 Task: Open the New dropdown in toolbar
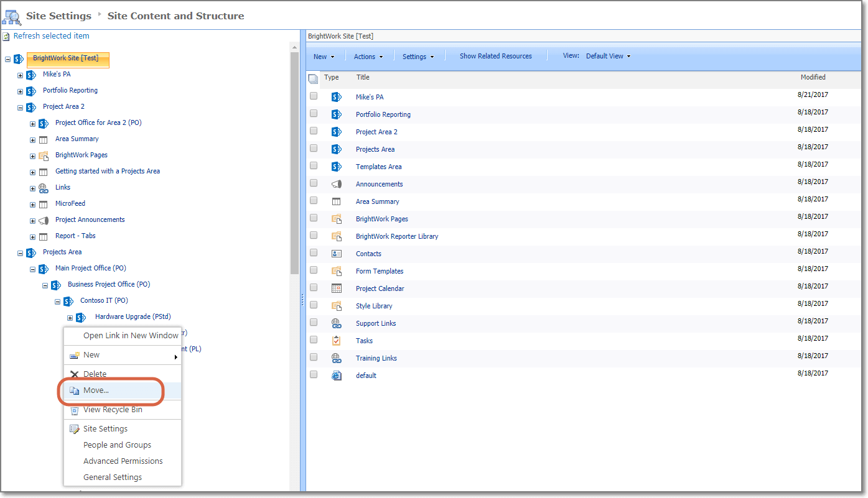(324, 57)
